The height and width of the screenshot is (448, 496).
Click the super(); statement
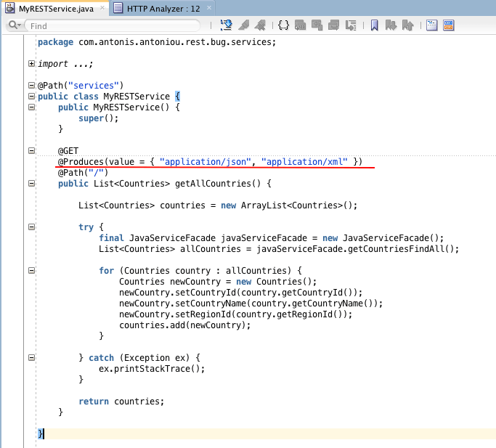[98, 118]
